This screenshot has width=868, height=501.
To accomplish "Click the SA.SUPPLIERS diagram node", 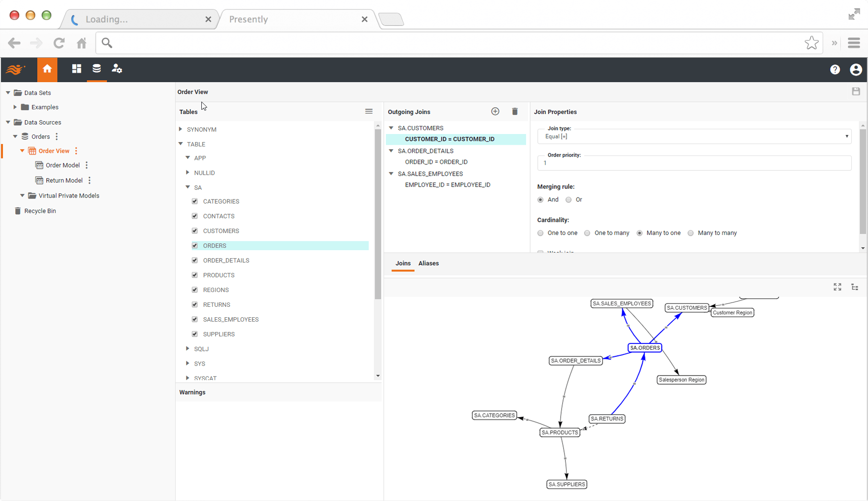I will (x=566, y=484).
